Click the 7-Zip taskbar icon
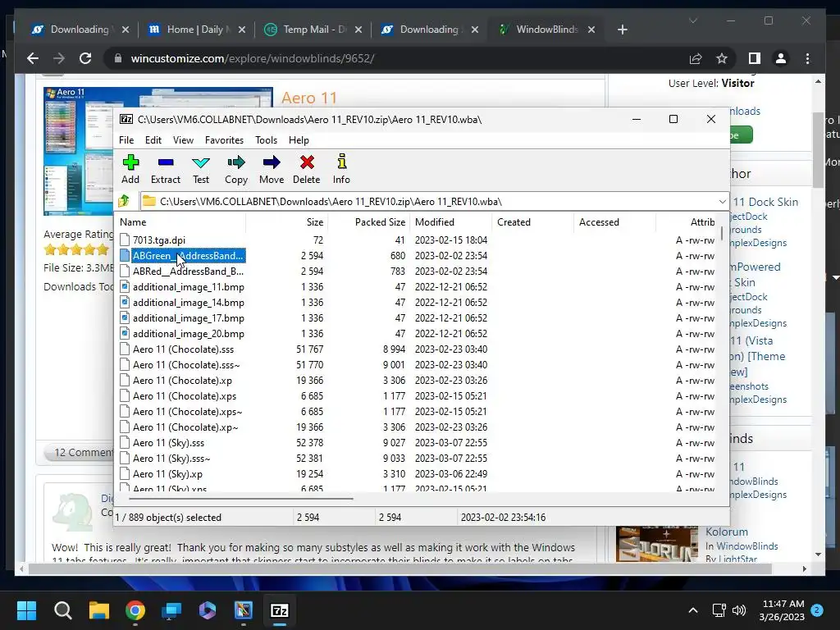This screenshot has width=840, height=630. pos(279,610)
